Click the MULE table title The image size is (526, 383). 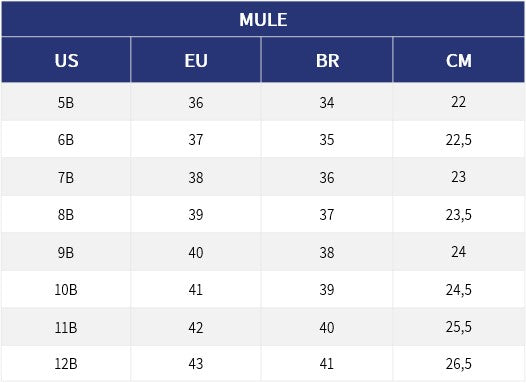[263, 19]
